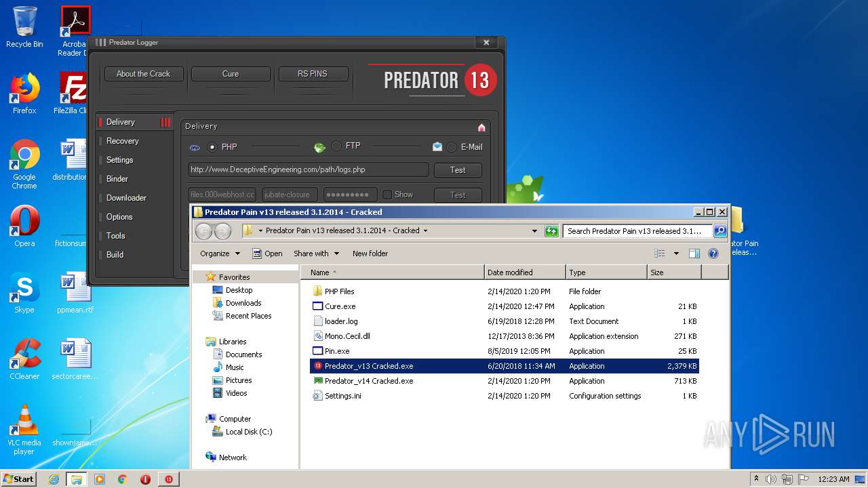Switch to the Recovery section
Screen dimensions: 868x488
[x=134, y=141]
